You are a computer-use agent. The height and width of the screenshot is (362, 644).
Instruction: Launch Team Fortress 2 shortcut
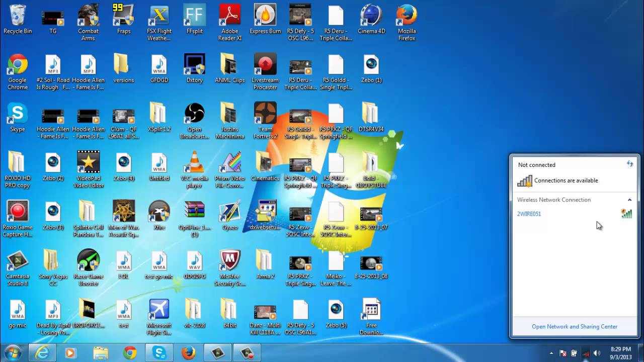(265, 121)
